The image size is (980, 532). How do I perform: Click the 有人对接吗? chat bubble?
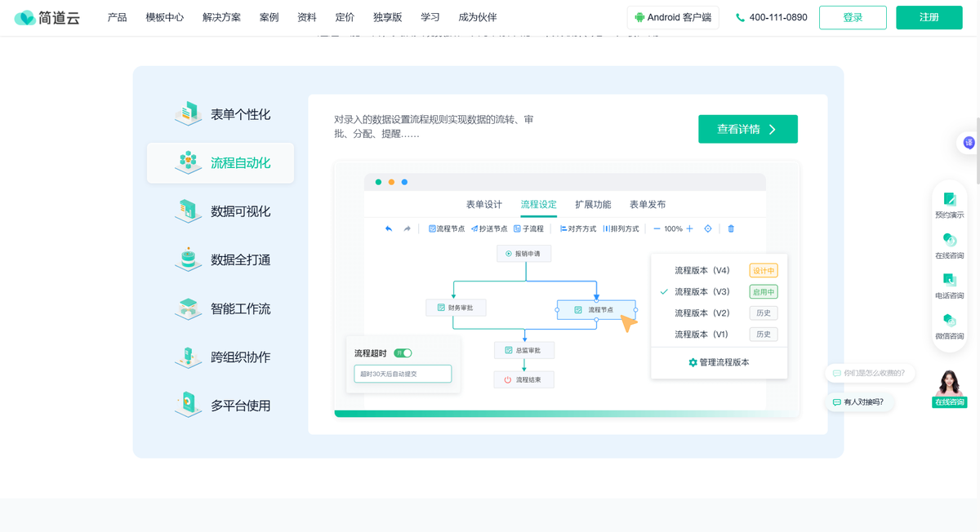[x=858, y=402]
